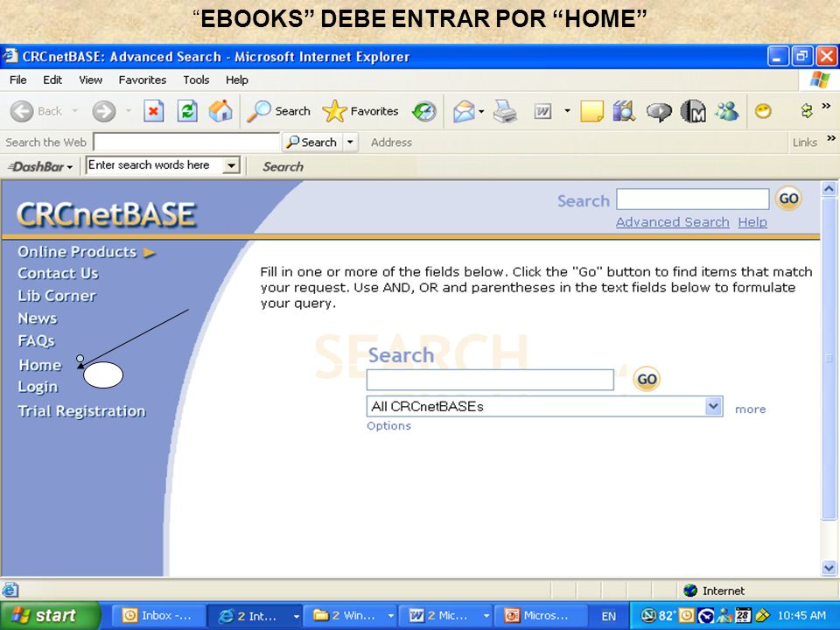Open the File menu
Viewport: 840px width, 630px height.
tap(17, 80)
